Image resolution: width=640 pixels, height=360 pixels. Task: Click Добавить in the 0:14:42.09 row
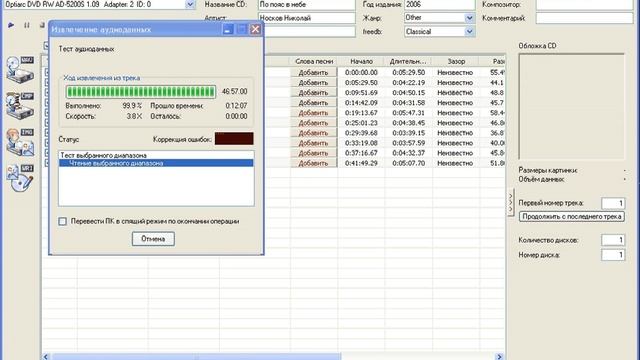pos(313,102)
